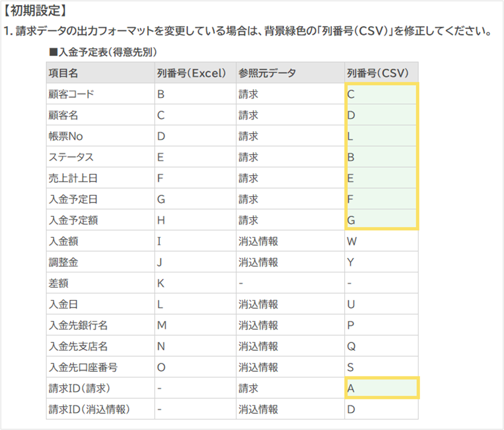Select the CSV cell Y for 調整金
The height and width of the screenshot is (430, 504).
pos(381,262)
